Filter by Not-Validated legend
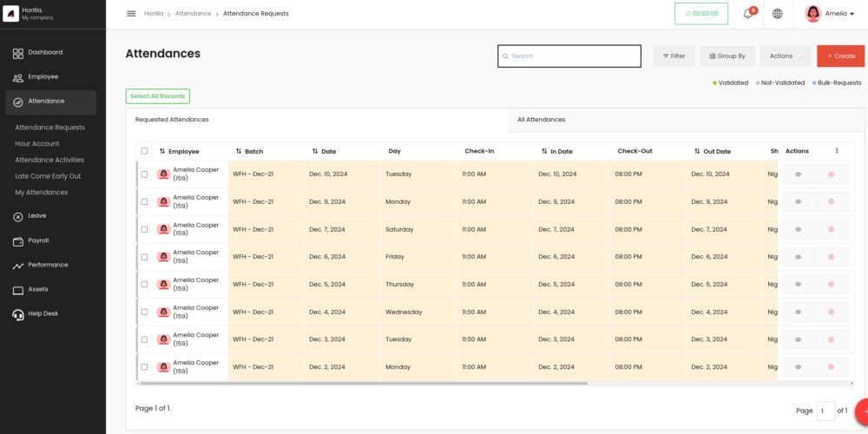 pos(780,83)
